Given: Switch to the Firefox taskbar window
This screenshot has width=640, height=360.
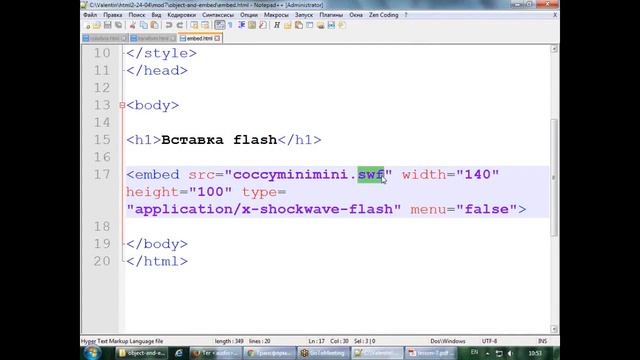Looking at the screenshot, I should click(216, 353).
